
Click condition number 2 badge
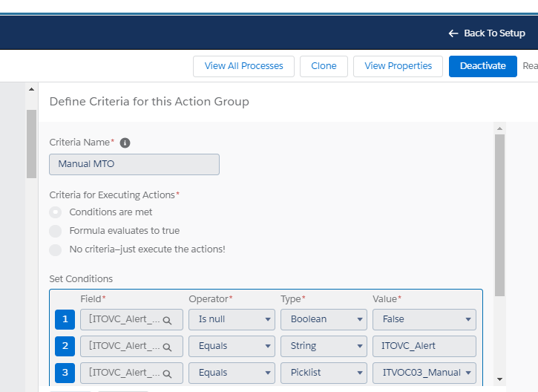[65, 347]
